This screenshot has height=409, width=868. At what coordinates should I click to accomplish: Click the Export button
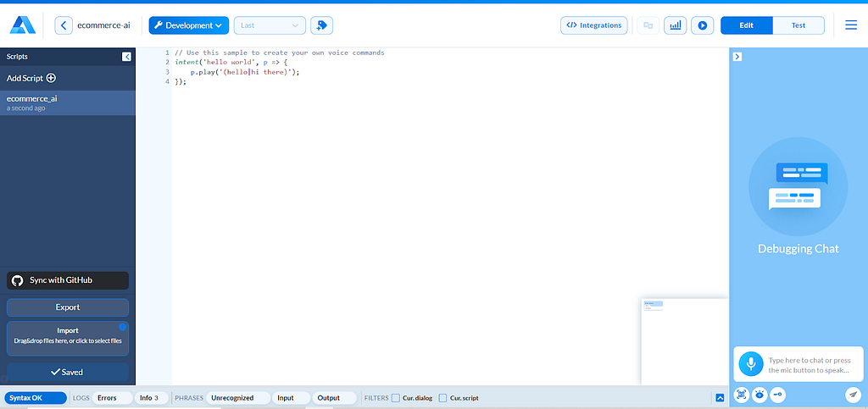pyautogui.click(x=68, y=307)
